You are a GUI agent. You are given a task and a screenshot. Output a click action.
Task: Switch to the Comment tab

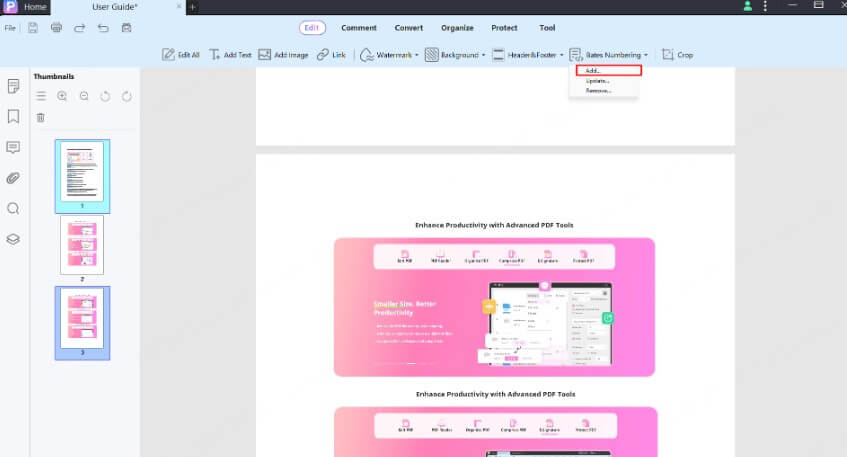tap(359, 28)
